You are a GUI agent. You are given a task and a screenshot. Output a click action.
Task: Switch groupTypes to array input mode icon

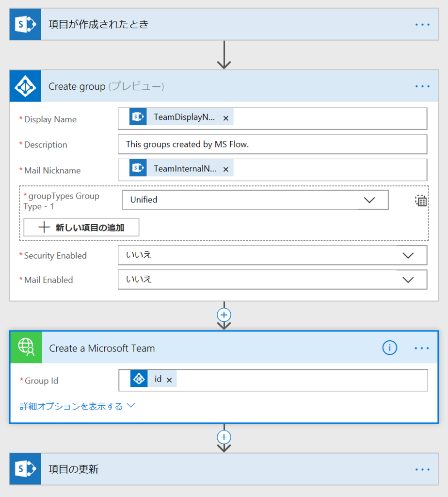click(x=421, y=200)
